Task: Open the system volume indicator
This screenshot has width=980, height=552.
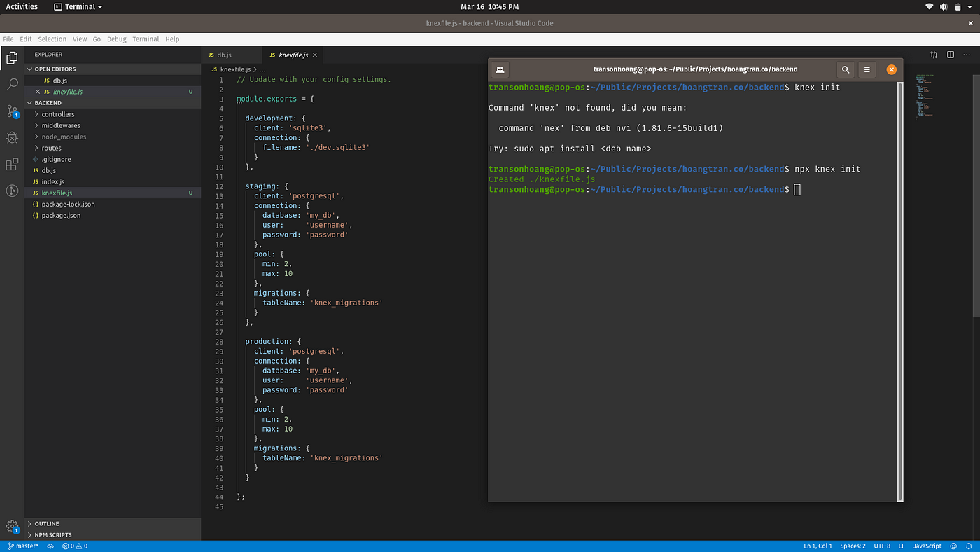Action: 943,6
